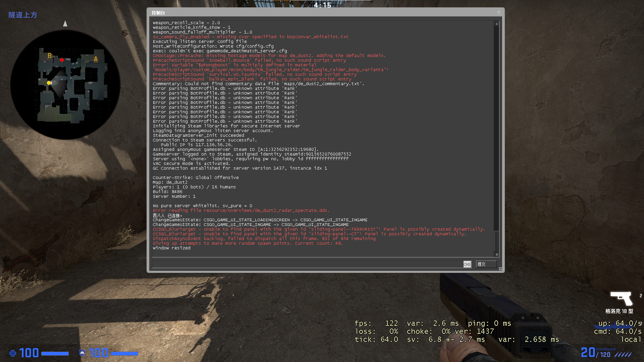Image resolution: width=644 pixels, height=362 pixels.
Task: Click the 'weapon_recoil_scale - 2.0' line
Action: (186, 23)
